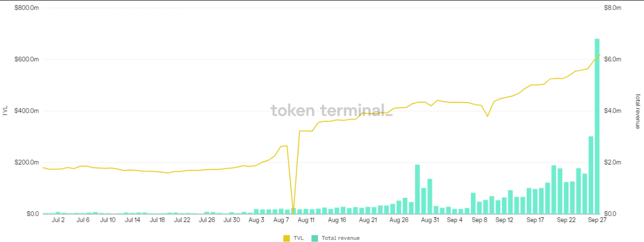Click the yellow TVL legend swatch
The image size is (644, 242).
pos(287,238)
